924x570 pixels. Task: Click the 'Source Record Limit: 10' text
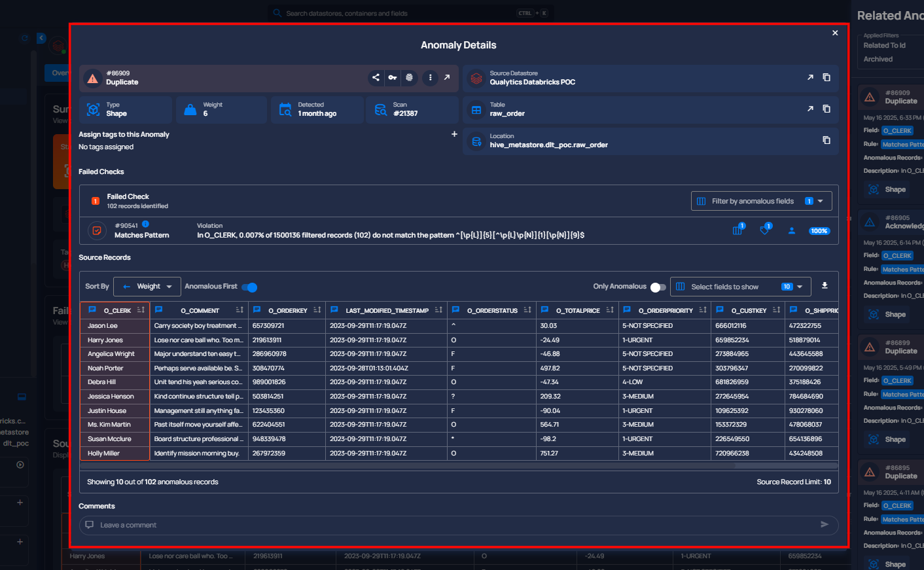(794, 482)
